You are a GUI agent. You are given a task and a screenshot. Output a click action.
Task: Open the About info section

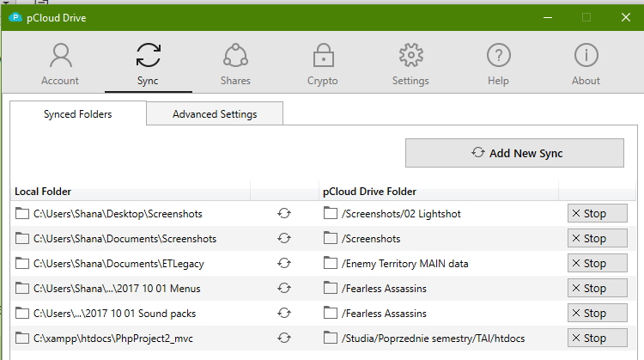point(586,64)
